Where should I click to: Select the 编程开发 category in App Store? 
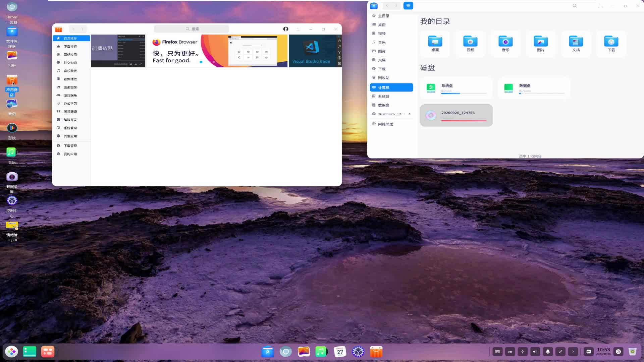coord(71,120)
